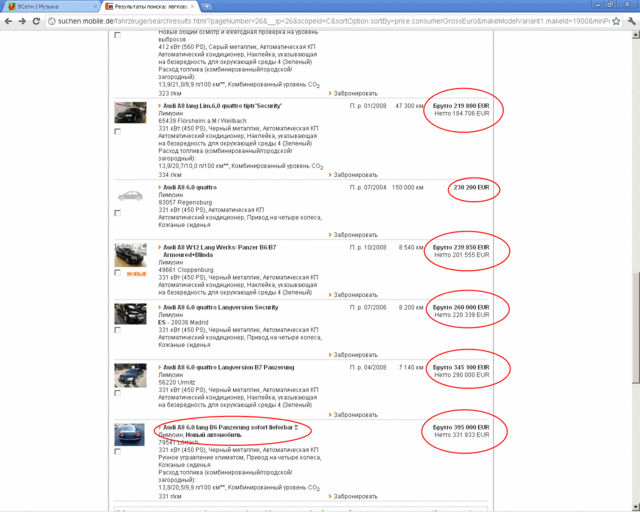Close the ВСети Музыка tab

pos(96,7)
